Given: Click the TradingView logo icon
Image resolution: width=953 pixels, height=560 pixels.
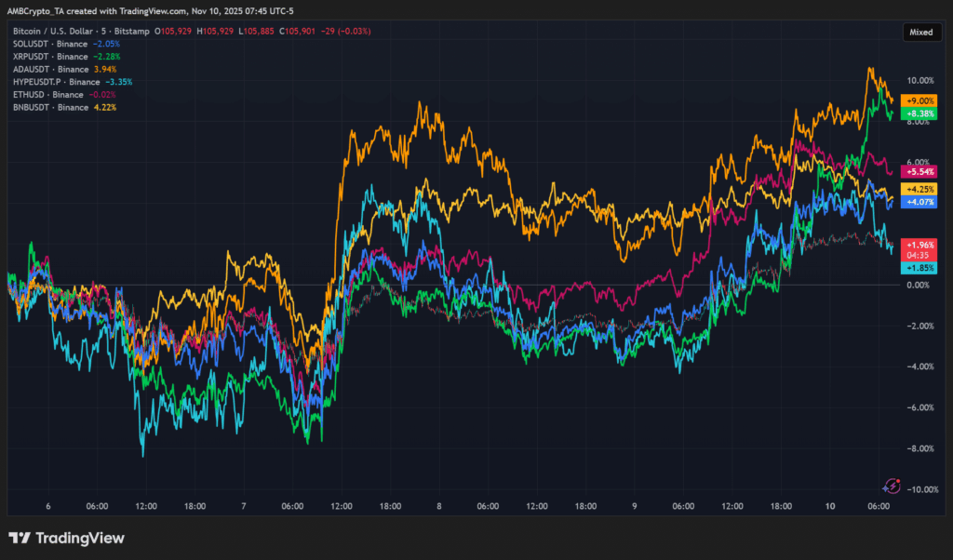Looking at the screenshot, I should 20,538.
